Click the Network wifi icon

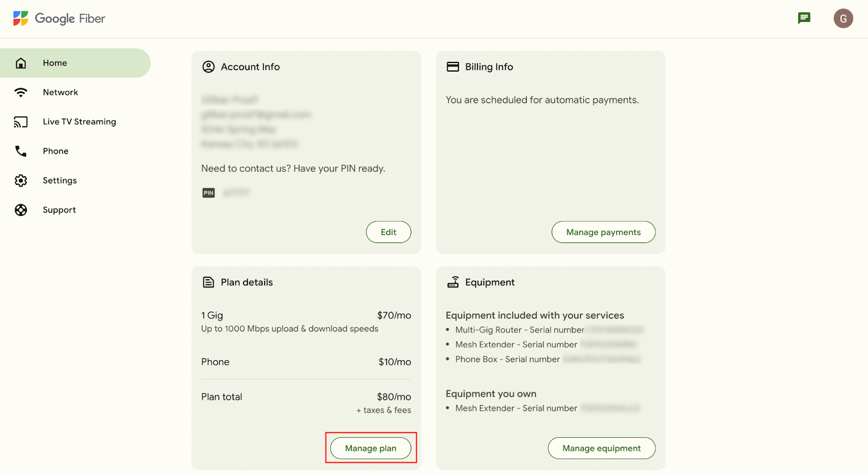(21, 92)
